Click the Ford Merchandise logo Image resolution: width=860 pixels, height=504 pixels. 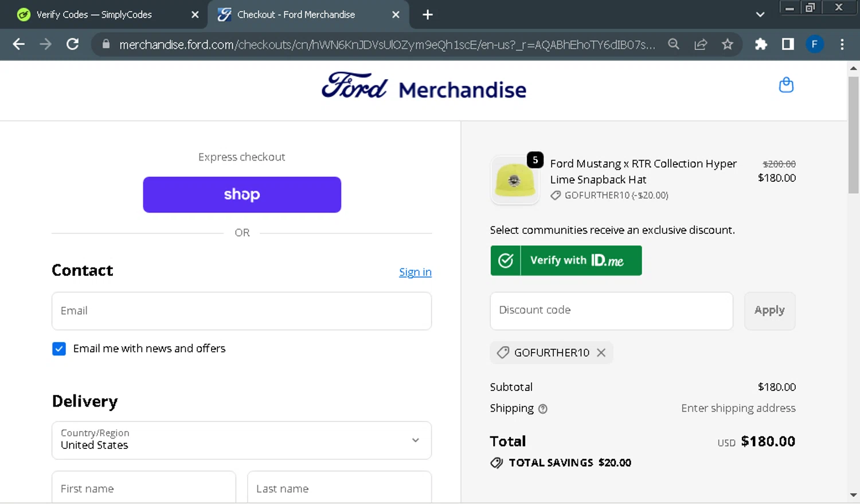click(x=424, y=87)
